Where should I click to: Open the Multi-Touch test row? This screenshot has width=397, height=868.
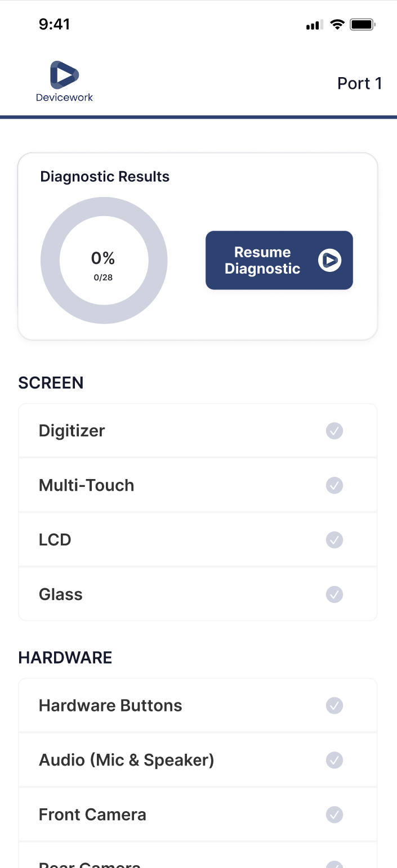[169, 485]
